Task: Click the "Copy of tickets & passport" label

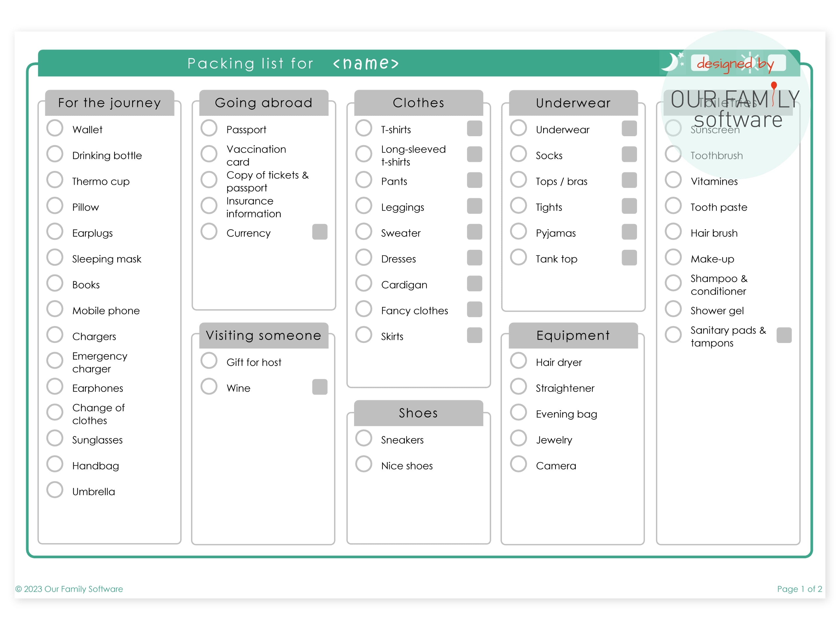Action: coord(267,181)
